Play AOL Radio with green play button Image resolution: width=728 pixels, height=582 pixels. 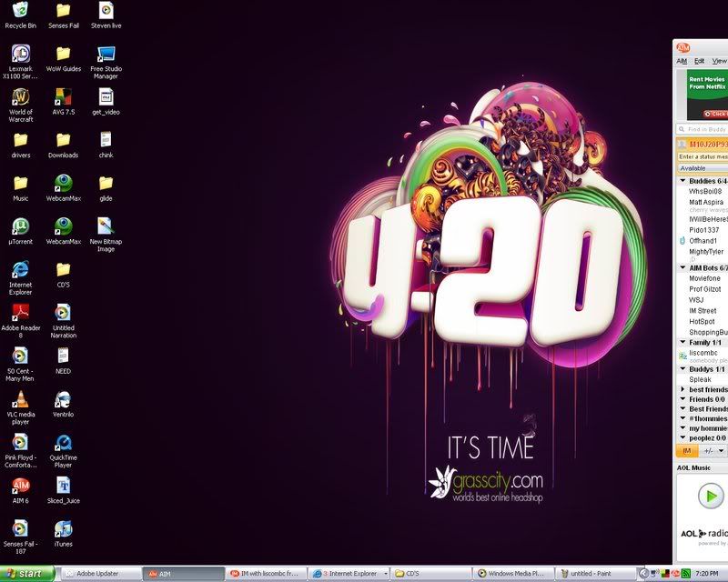pyautogui.click(x=710, y=496)
